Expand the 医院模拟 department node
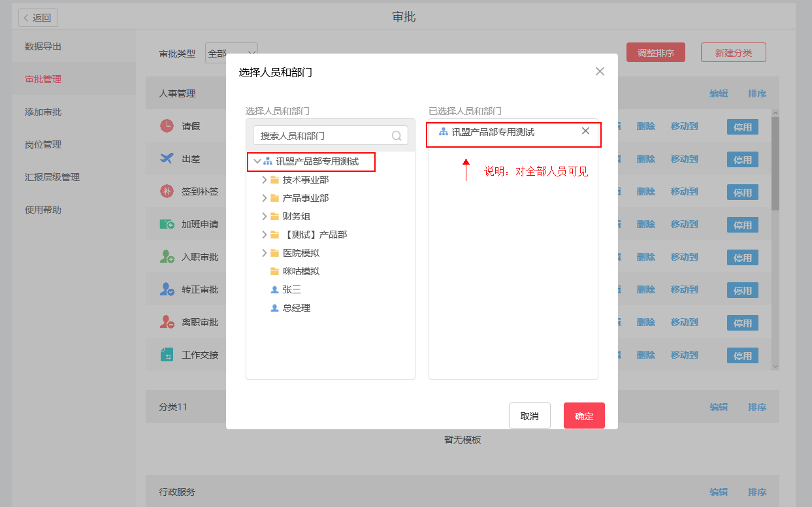The image size is (812, 507). pyautogui.click(x=265, y=253)
